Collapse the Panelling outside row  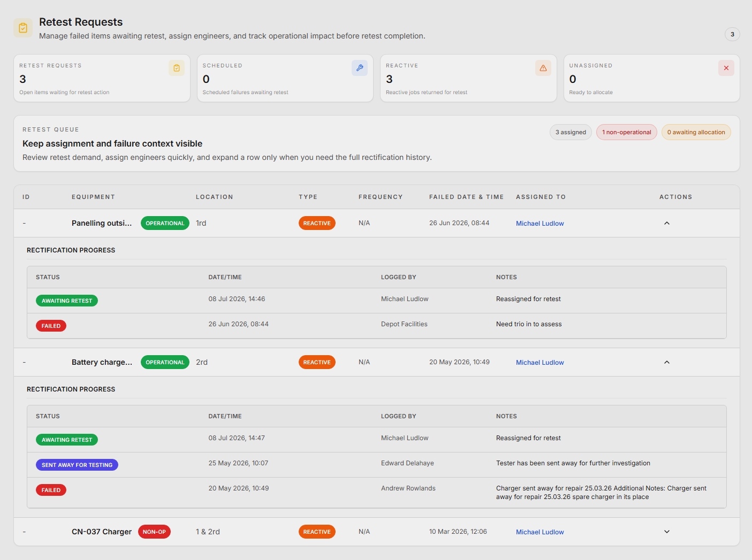667,223
